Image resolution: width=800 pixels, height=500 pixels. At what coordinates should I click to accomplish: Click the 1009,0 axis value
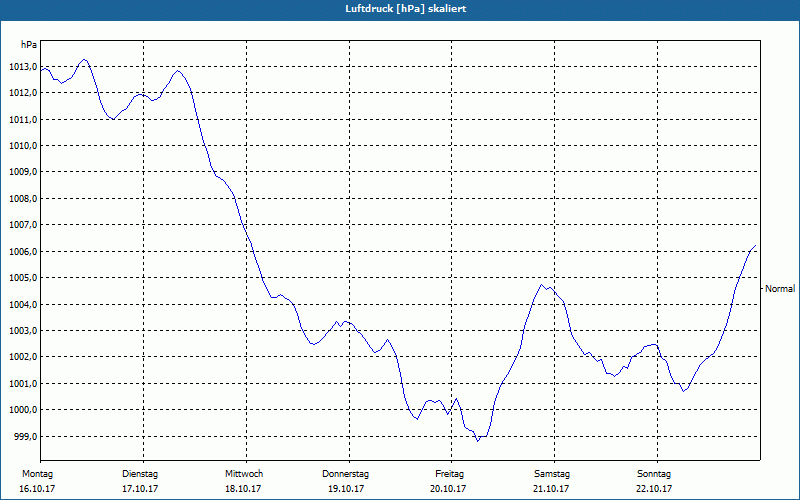click(23, 172)
